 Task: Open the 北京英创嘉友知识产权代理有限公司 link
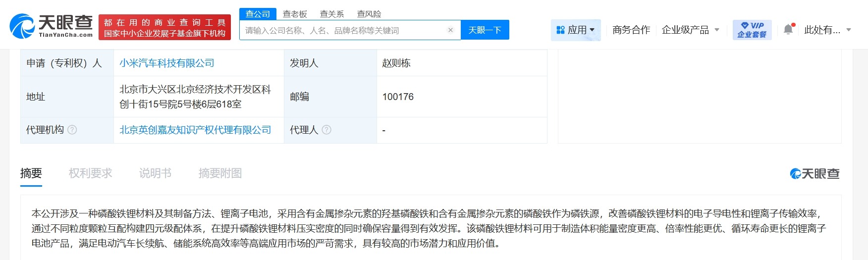click(x=195, y=130)
